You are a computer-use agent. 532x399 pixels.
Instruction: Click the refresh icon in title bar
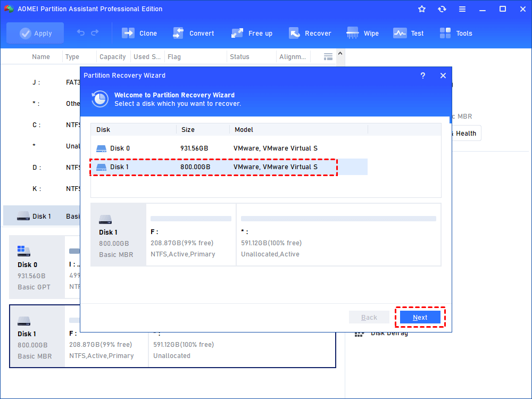[442, 9]
